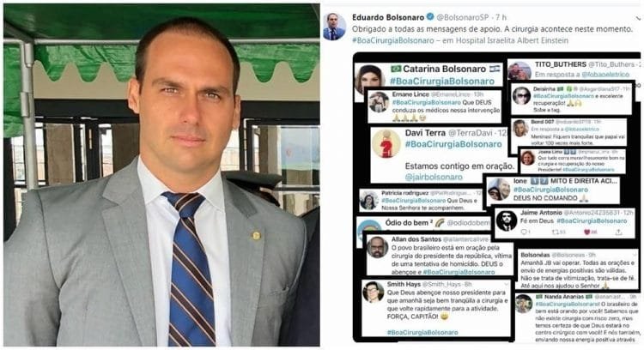Open the dropdown caret on the Bolsonéas tweet

point(635,255)
